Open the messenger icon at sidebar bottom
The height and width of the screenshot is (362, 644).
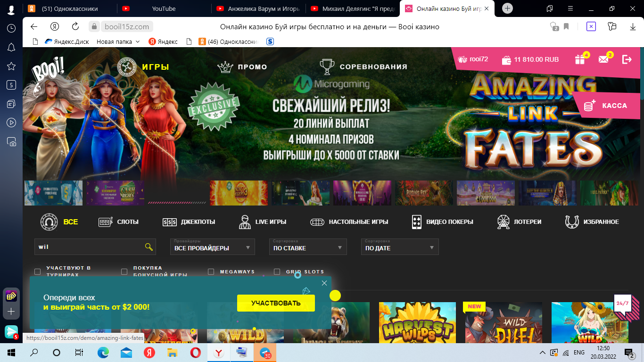(11, 332)
